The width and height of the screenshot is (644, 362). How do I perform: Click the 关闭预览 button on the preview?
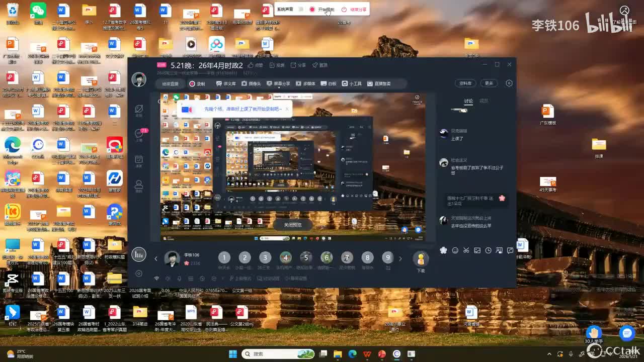click(x=292, y=225)
